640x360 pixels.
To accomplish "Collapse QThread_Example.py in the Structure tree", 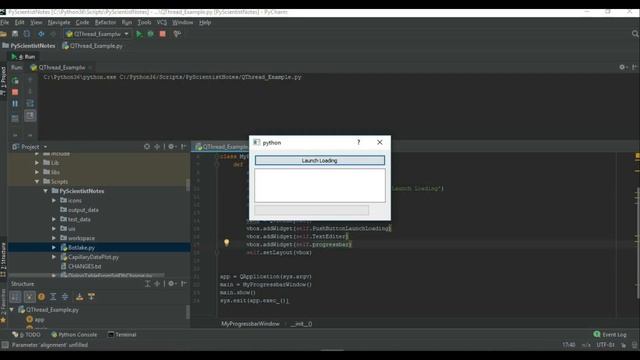I will coord(11,310).
